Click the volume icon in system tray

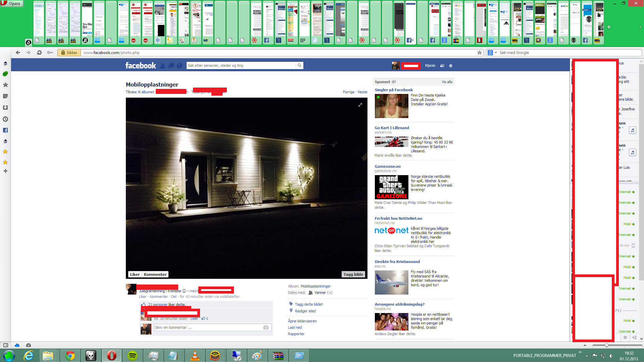coord(611,356)
